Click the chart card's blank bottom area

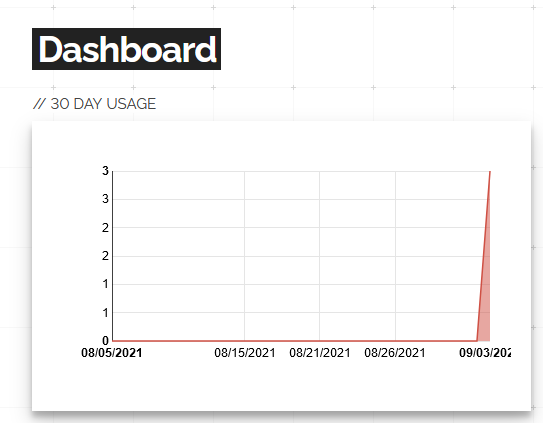click(x=281, y=386)
